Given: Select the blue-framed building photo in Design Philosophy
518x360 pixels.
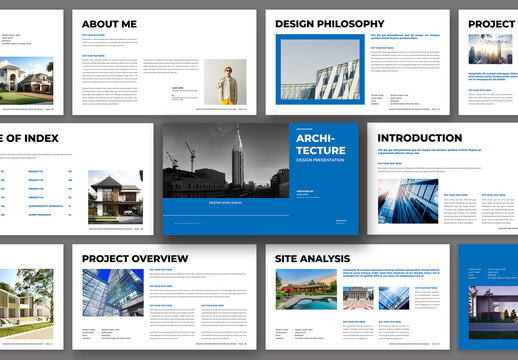Looking at the screenshot, I should (x=320, y=69).
